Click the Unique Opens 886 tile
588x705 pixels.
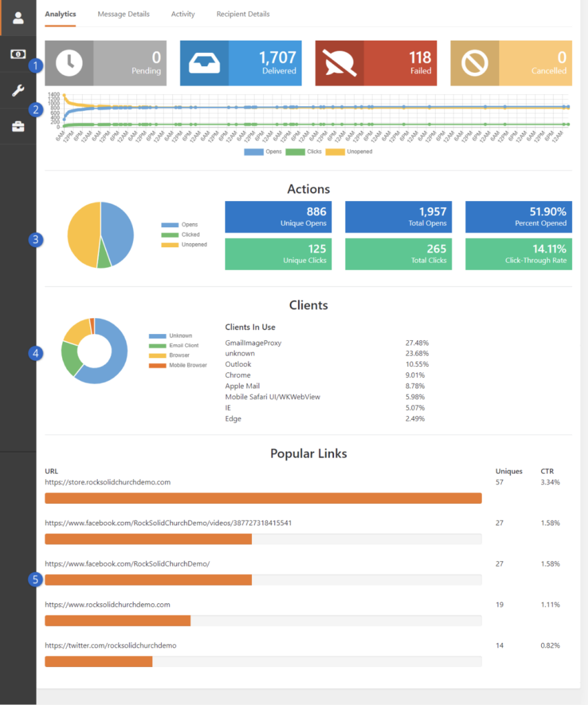(278, 216)
